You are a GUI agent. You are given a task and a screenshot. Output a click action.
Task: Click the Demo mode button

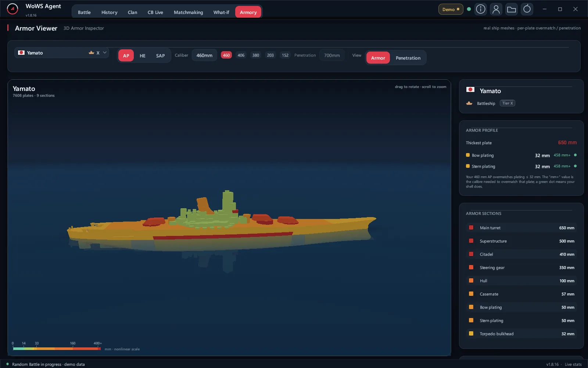tap(451, 9)
